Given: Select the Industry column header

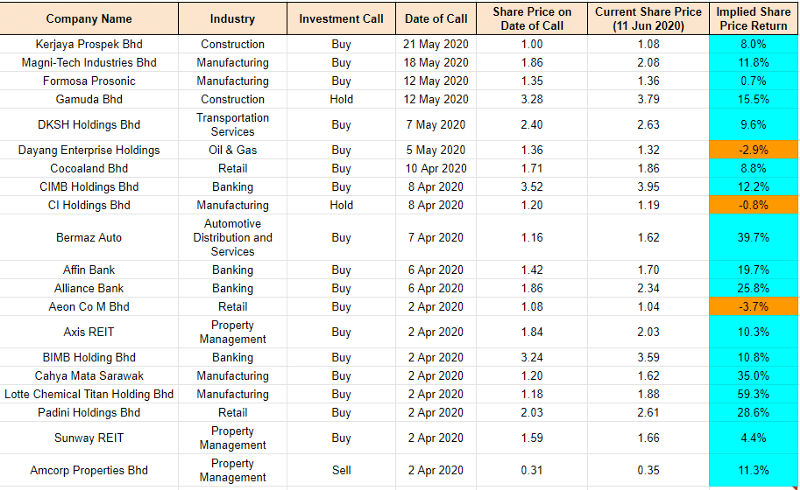Looking at the screenshot, I should (x=232, y=18).
